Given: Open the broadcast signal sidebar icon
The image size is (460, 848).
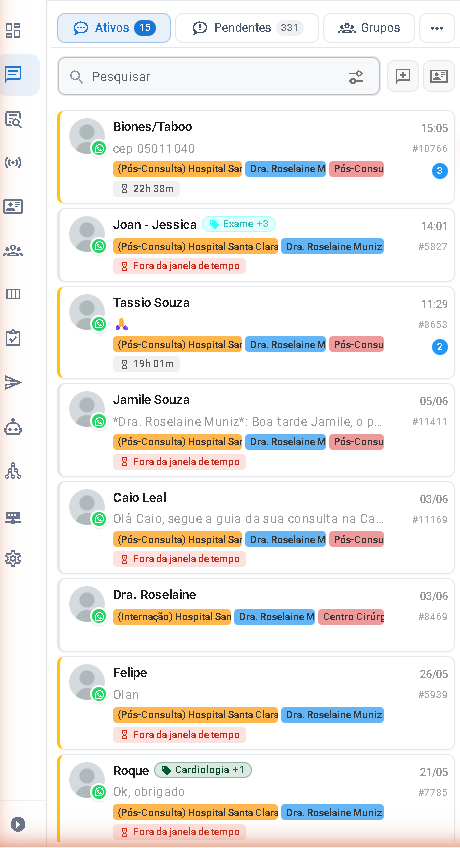Looking at the screenshot, I should coord(13,162).
